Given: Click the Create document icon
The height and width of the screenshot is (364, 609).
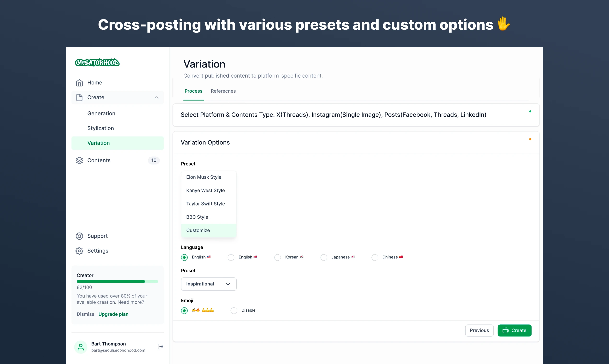Looking at the screenshot, I should [79, 97].
